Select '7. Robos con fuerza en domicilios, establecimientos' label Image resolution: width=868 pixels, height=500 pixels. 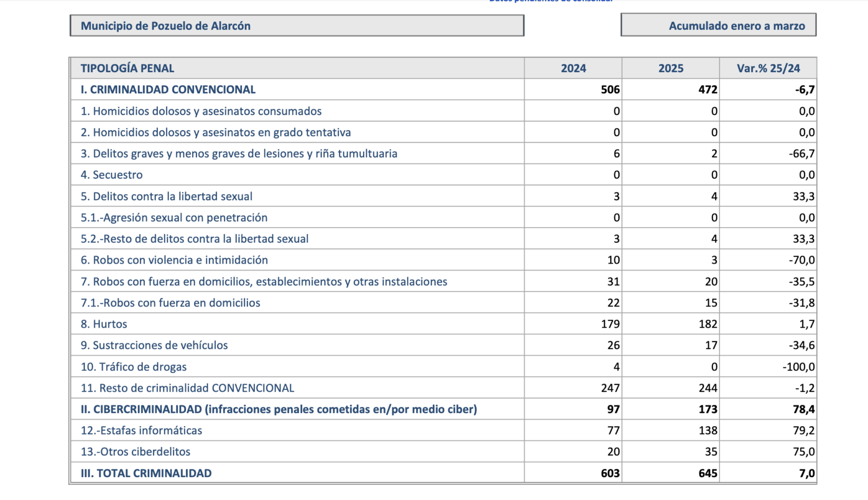pos(264,281)
